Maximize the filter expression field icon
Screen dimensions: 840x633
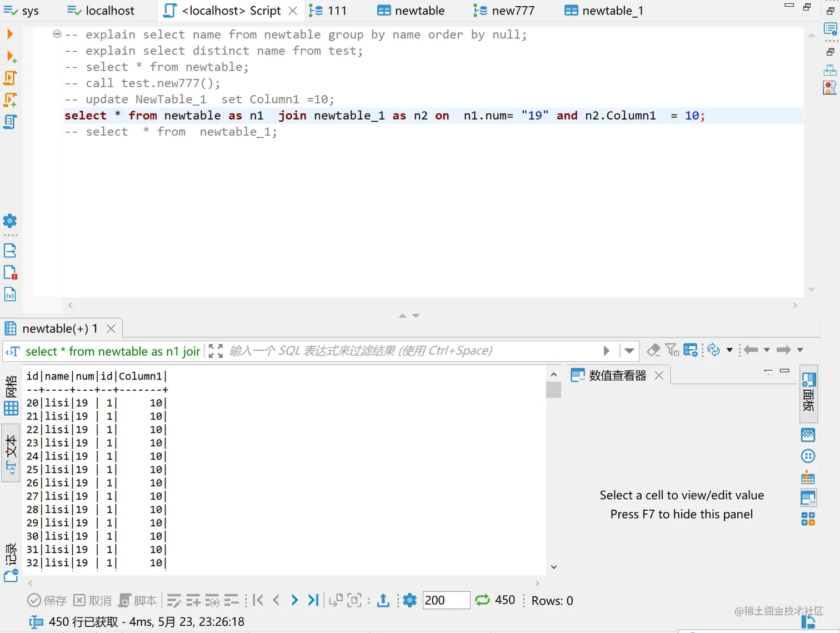click(216, 351)
